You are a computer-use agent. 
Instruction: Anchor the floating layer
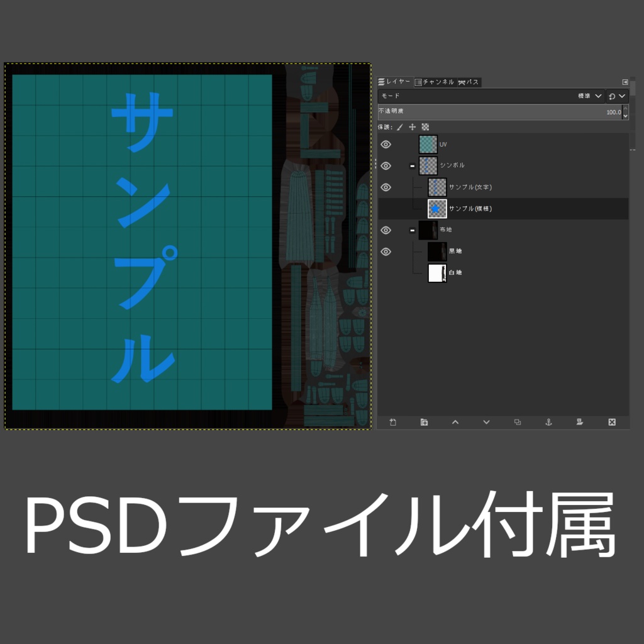548,422
